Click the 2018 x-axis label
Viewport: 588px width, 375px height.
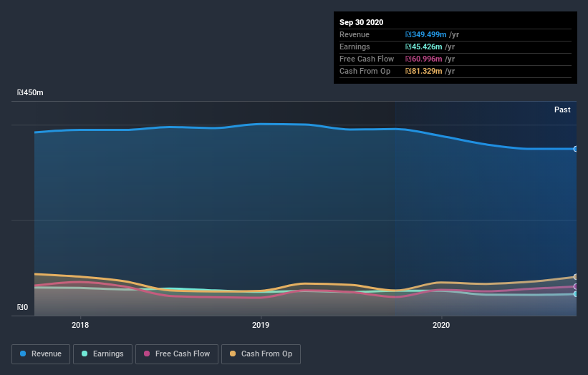(x=80, y=325)
